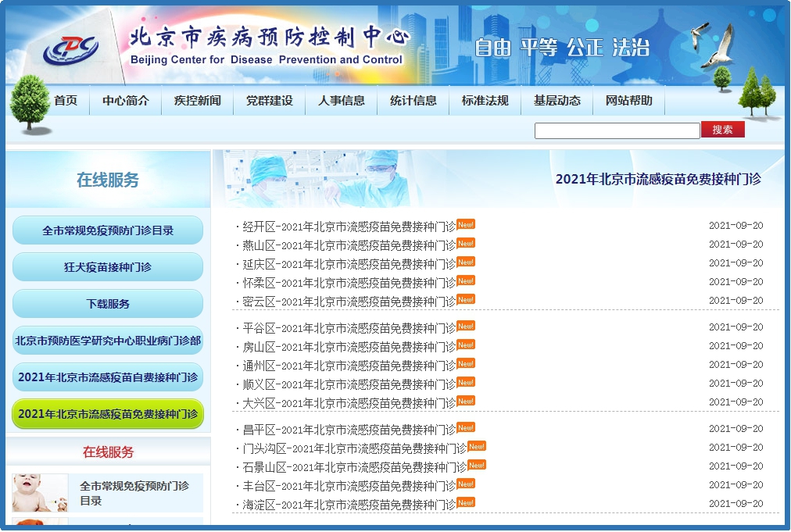The width and height of the screenshot is (791, 532).
Task: Click the New badge beside 密云区 entry
Action: (x=466, y=299)
